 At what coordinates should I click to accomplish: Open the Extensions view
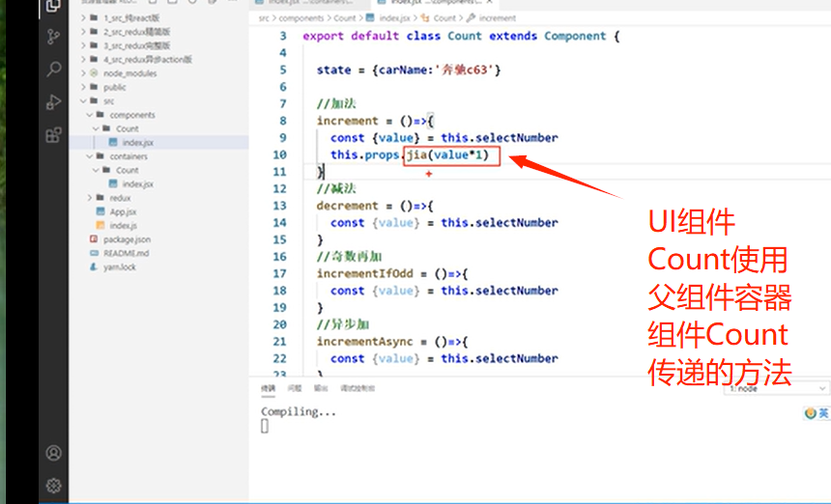click(53, 134)
